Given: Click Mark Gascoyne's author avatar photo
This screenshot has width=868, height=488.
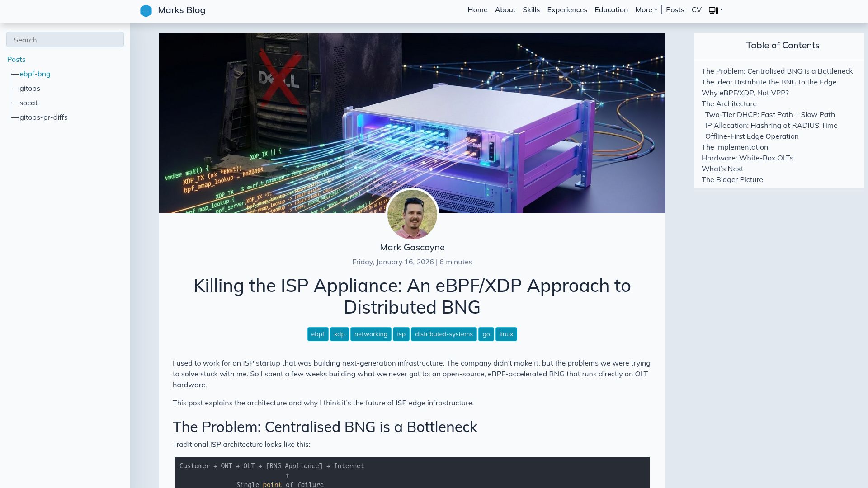Looking at the screenshot, I should pyautogui.click(x=412, y=214).
